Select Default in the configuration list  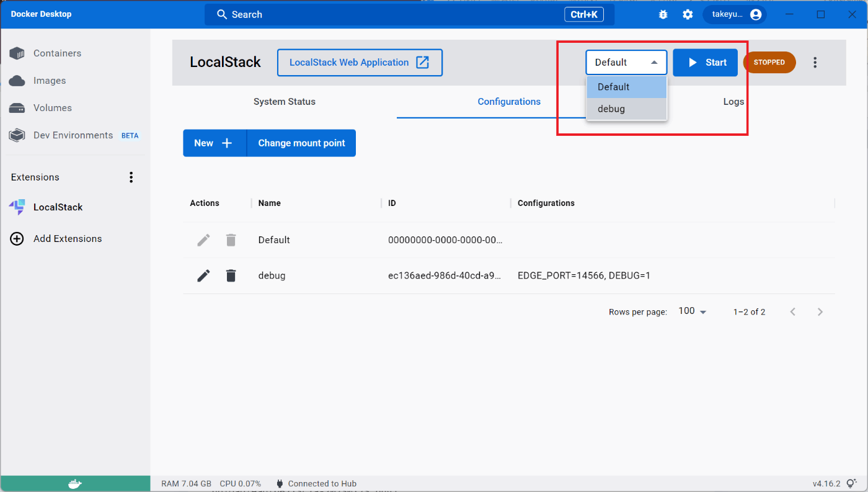tap(626, 87)
